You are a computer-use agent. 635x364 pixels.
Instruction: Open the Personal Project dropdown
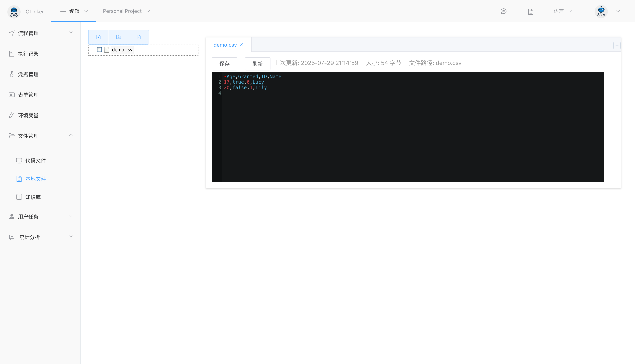click(126, 11)
